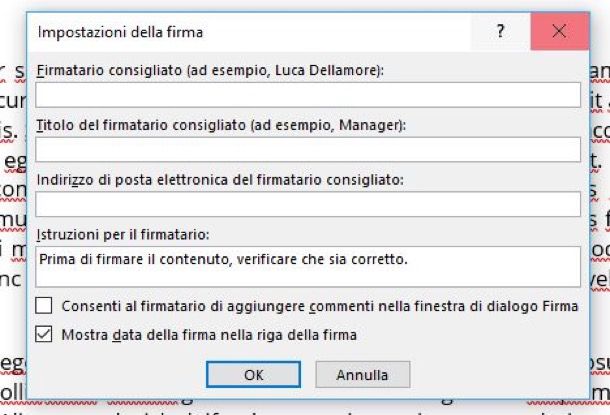The image size is (610, 415).
Task: Click the 'Firmatario consigliato (ad esempio, Luca Dellamore)' label
Action: [210, 70]
